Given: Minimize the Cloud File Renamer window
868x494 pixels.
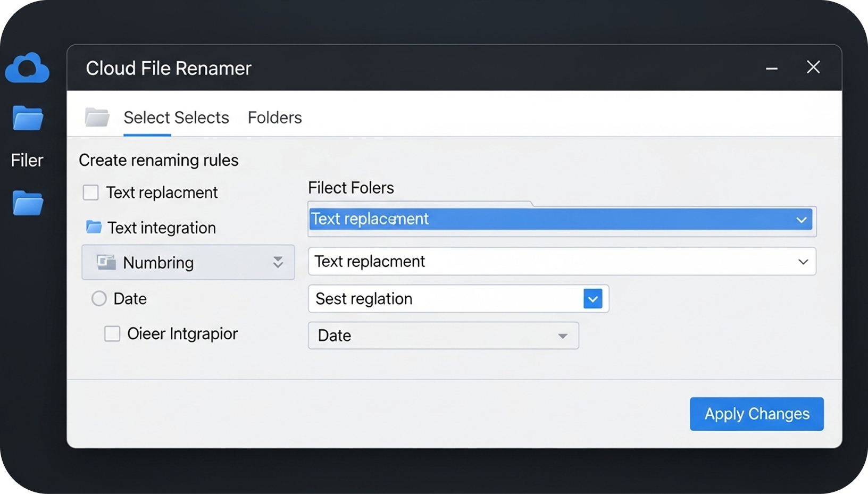Looking at the screenshot, I should click(771, 68).
